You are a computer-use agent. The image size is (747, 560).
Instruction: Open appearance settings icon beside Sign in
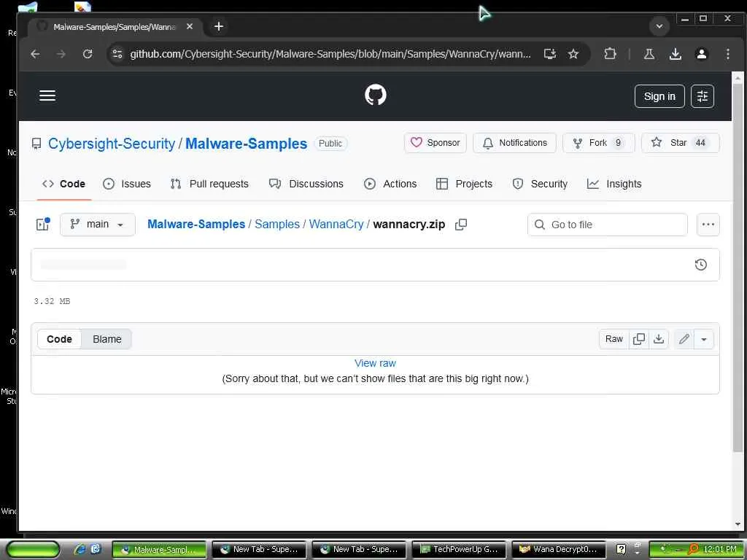click(x=703, y=96)
